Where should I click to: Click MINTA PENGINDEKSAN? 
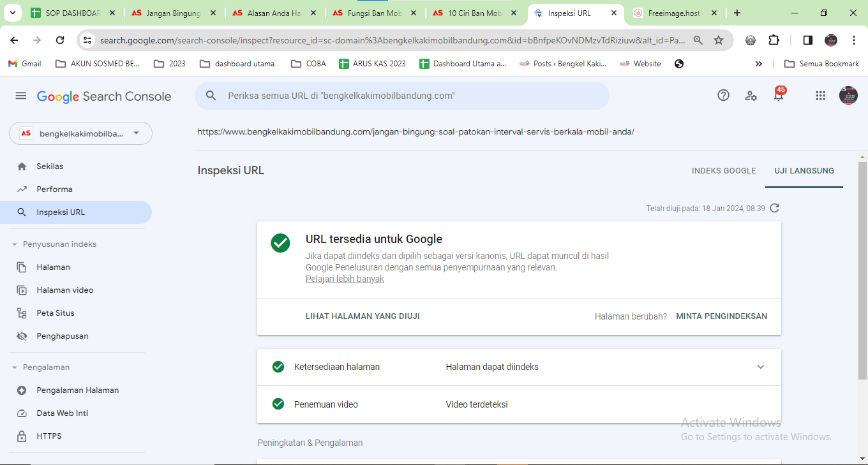[x=721, y=316]
